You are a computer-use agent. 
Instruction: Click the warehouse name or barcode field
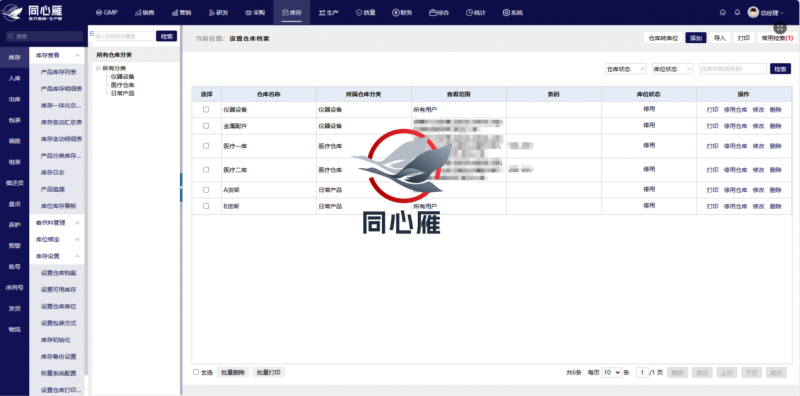[733, 69]
